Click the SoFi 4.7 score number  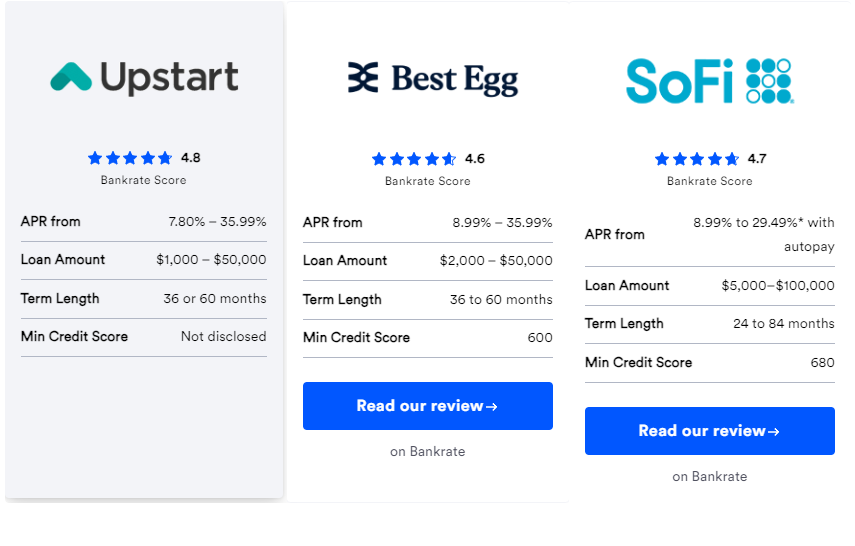tap(757, 159)
